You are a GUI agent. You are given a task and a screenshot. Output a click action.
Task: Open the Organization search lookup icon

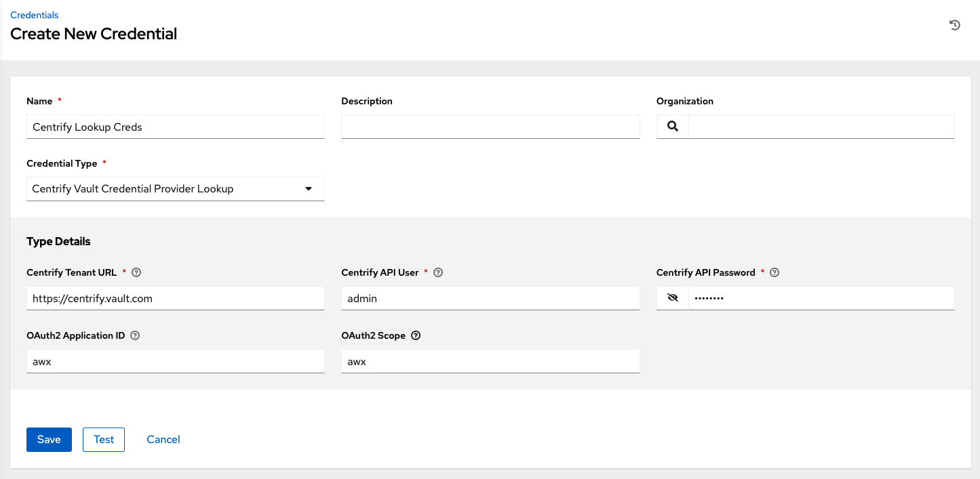pyautogui.click(x=672, y=126)
